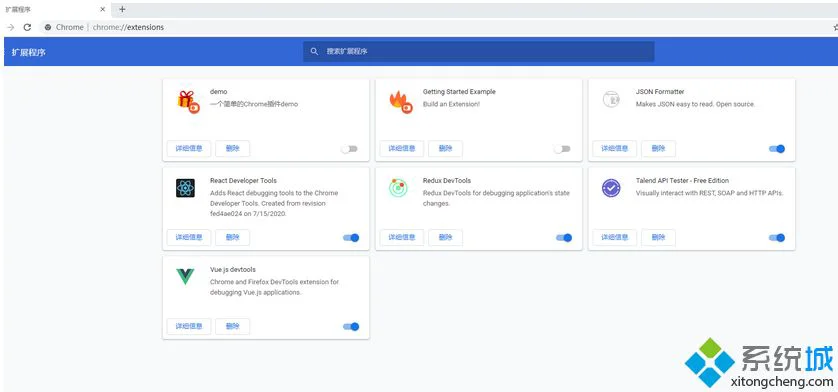
Task: Remove the demo extension
Action: (232, 149)
